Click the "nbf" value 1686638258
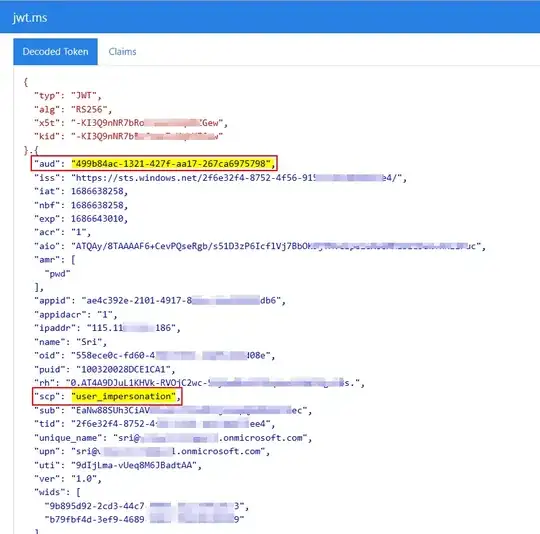This screenshot has height=534, width=540. 97,205
